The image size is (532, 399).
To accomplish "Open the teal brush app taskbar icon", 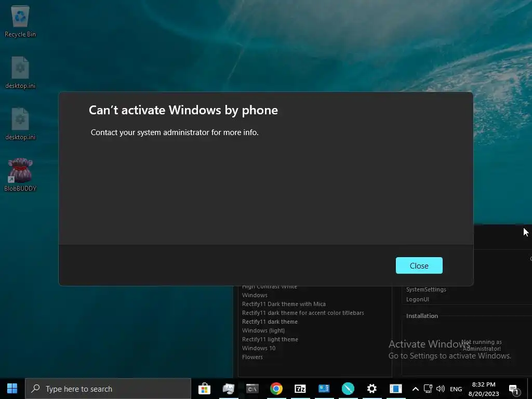I will 348,389.
